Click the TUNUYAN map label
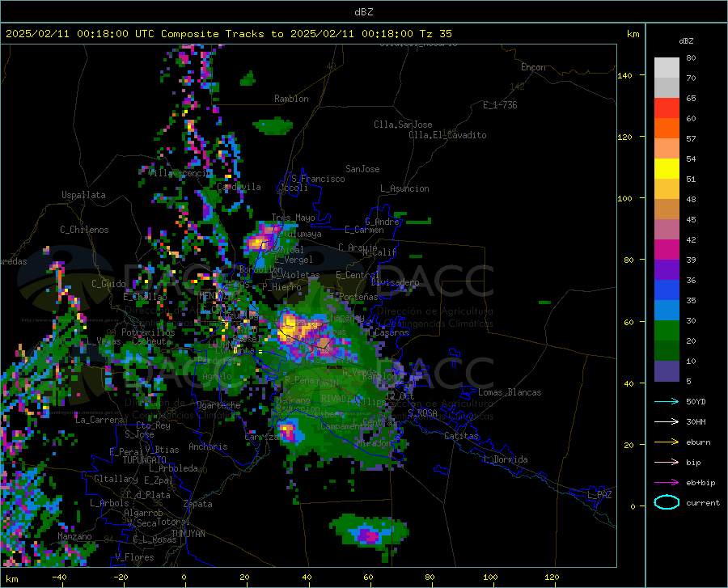Image resolution: width=728 pixels, height=588 pixels. 188,534
